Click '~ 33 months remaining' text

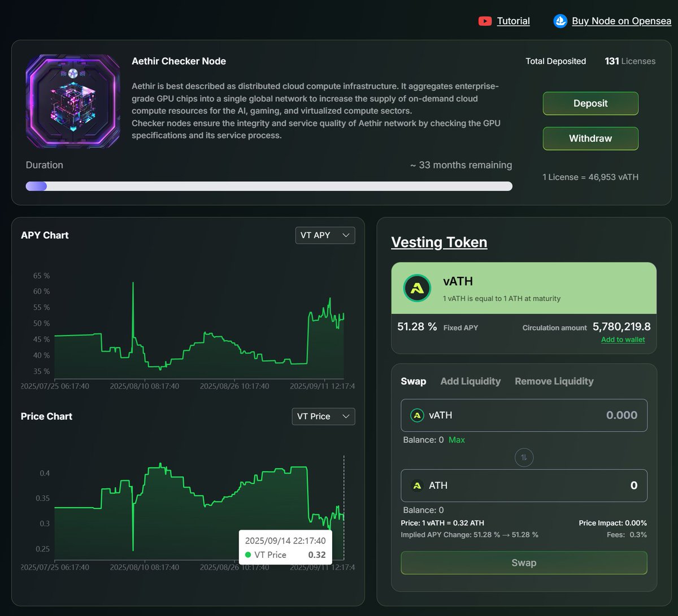[x=461, y=165]
